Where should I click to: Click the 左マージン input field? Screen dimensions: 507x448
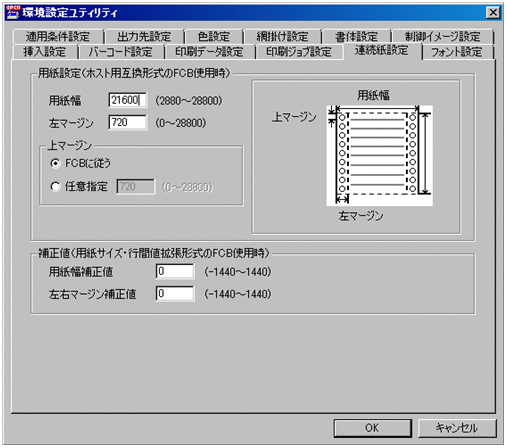pos(127,122)
